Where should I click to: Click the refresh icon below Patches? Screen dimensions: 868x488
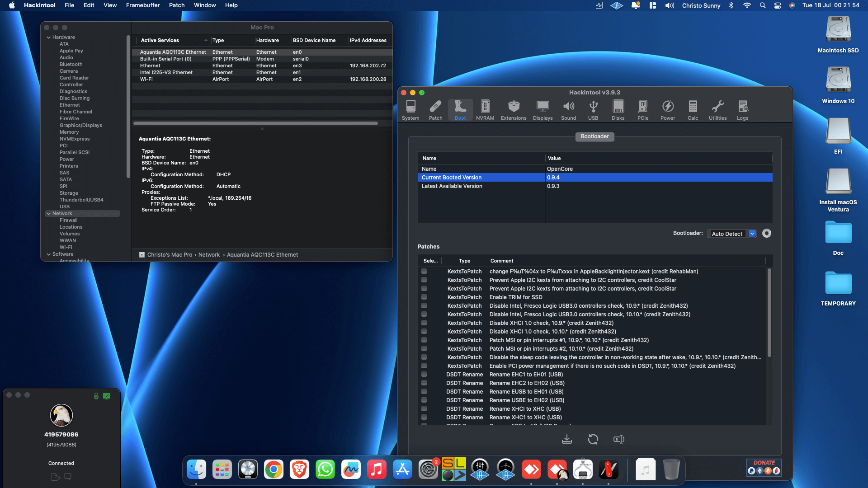coord(593,439)
